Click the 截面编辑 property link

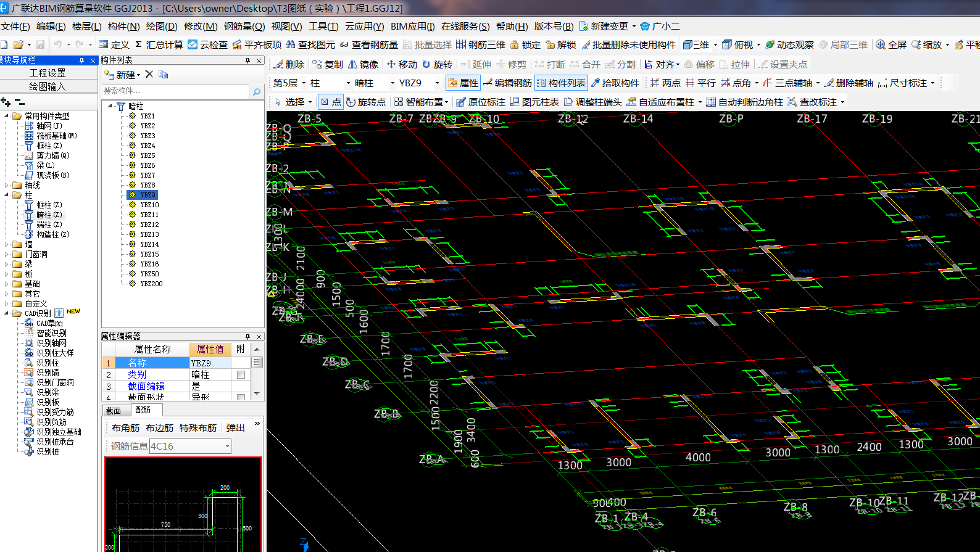(x=146, y=386)
